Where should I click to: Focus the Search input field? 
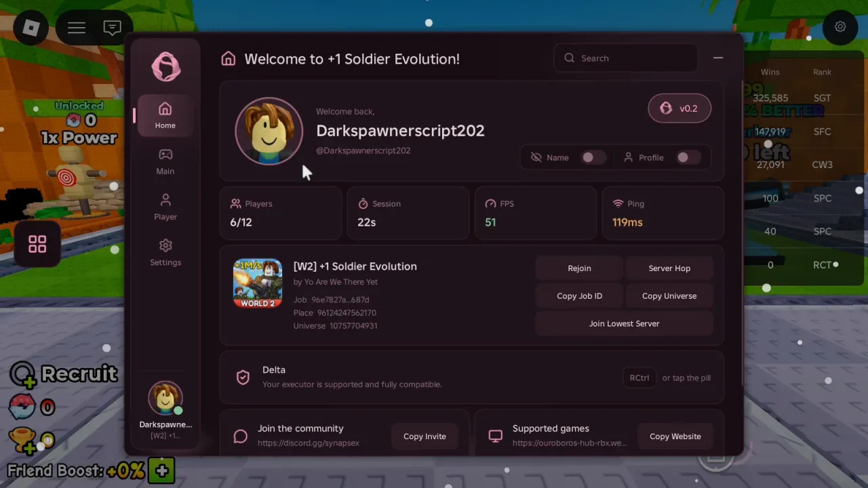coord(626,58)
